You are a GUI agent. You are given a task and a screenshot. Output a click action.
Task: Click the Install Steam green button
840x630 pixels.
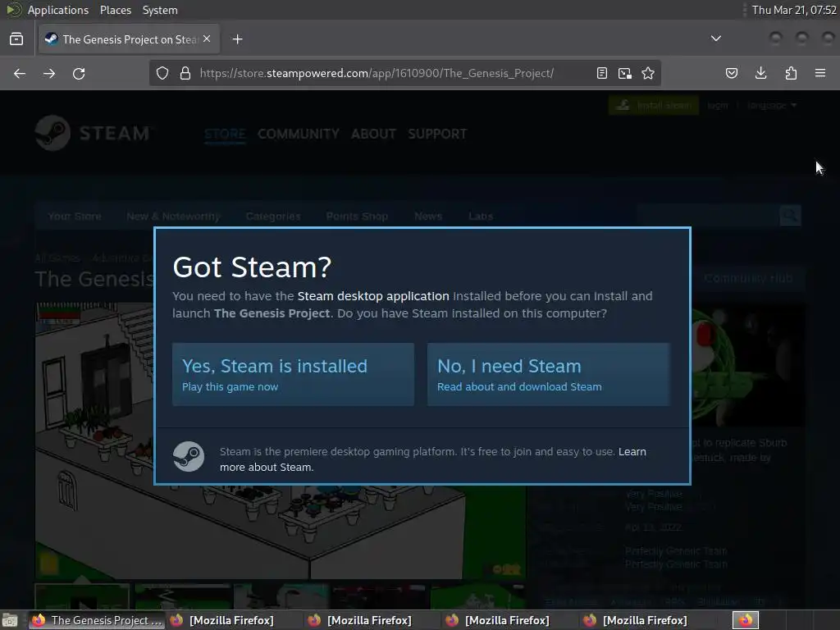click(654, 106)
